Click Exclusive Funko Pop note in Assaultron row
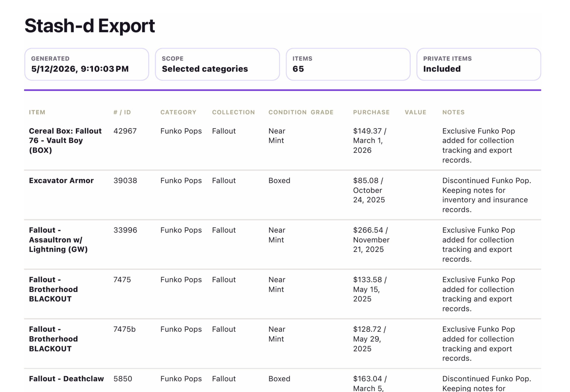 478,245
